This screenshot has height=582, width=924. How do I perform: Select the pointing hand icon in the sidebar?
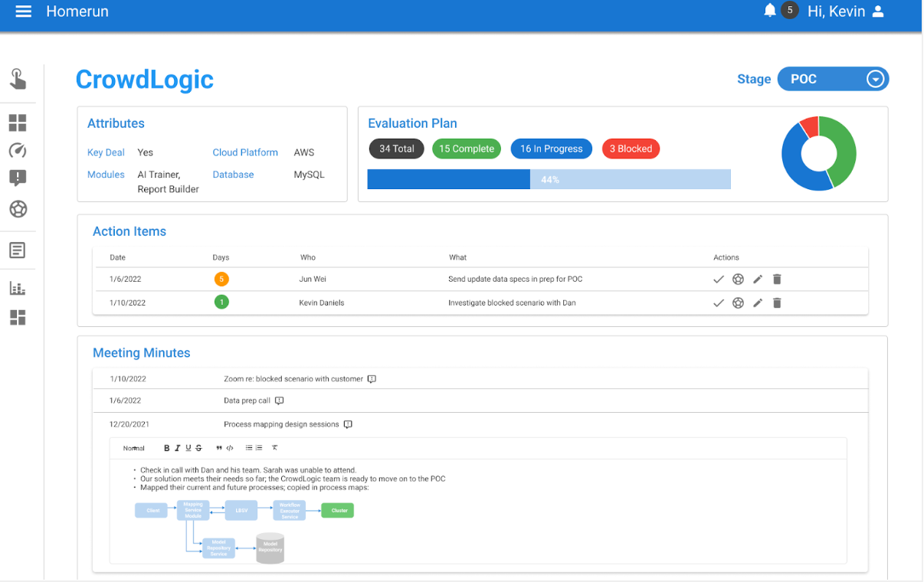[18, 78]
